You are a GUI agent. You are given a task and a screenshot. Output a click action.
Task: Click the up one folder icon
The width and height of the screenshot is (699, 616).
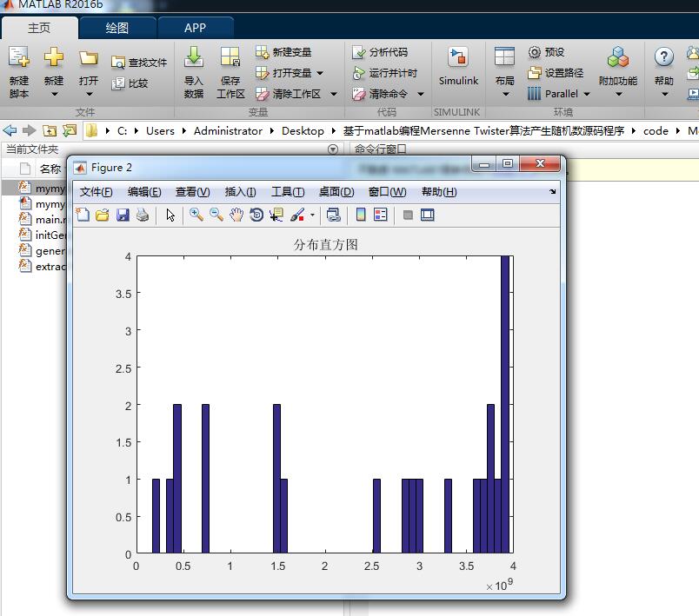(x=50, y=130)
